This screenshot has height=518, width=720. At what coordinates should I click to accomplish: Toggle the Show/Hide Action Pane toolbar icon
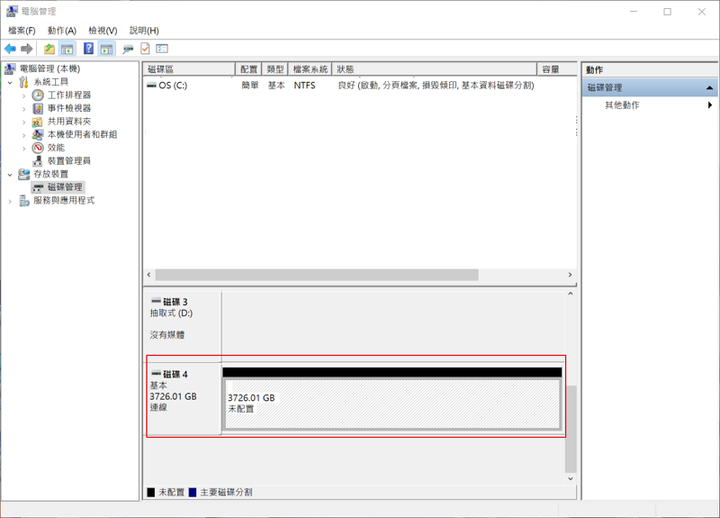pos(107,48)
